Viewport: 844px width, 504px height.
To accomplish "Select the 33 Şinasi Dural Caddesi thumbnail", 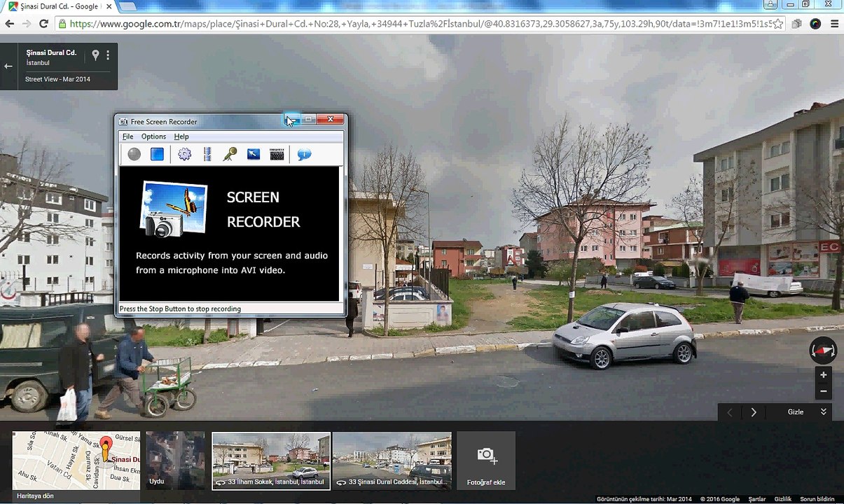I will 392,461.
